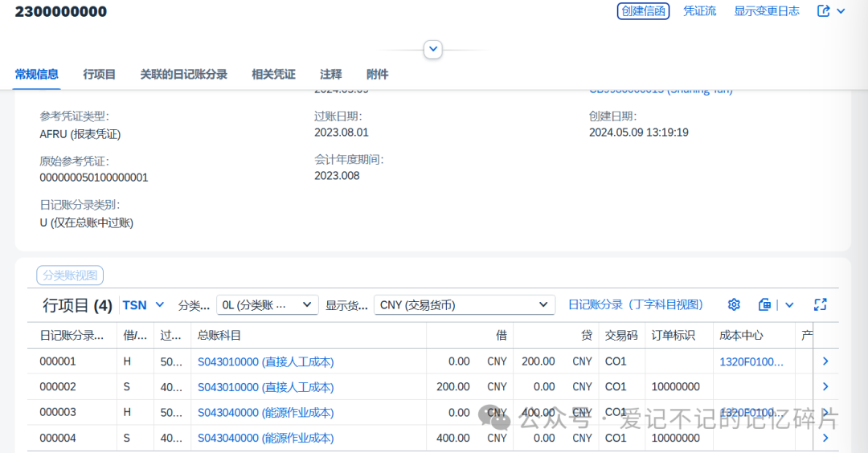Click debit amount 400.00 in row 000004
The image size is (868, 453).
pos(452,438)
